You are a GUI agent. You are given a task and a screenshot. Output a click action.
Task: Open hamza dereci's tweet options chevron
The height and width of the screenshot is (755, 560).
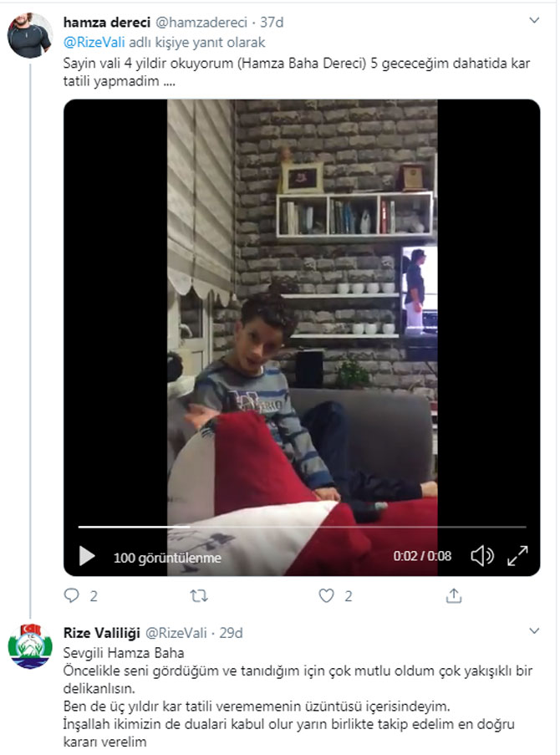click(535, 19)
